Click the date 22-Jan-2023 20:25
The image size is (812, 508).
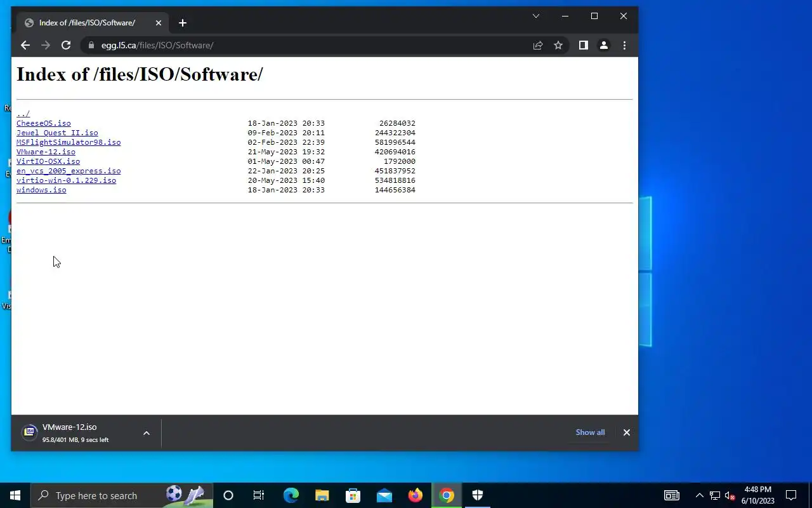(x=286, y=171)
